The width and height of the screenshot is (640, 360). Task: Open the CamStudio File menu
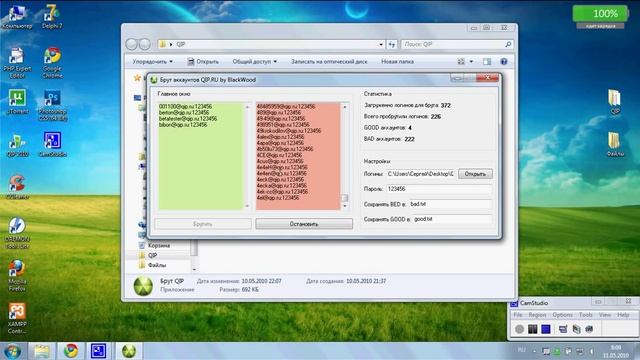(x=518, y=315)
